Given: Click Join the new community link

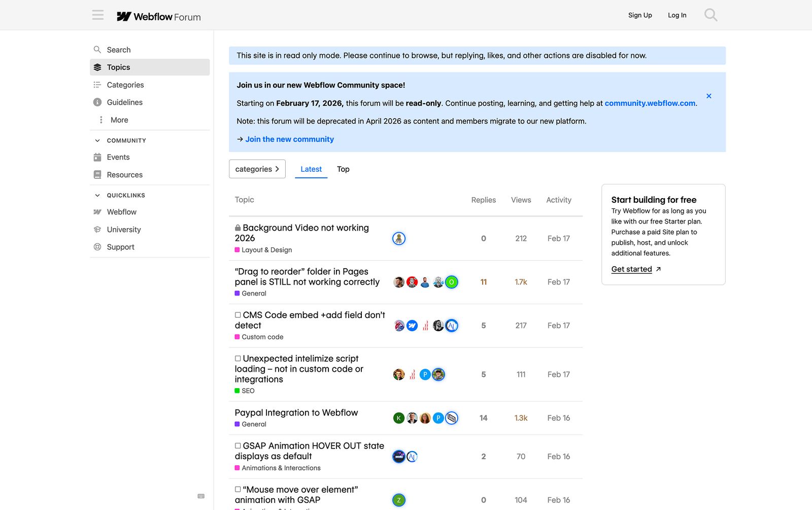Looking at the screenshot, I should point(289,139).
